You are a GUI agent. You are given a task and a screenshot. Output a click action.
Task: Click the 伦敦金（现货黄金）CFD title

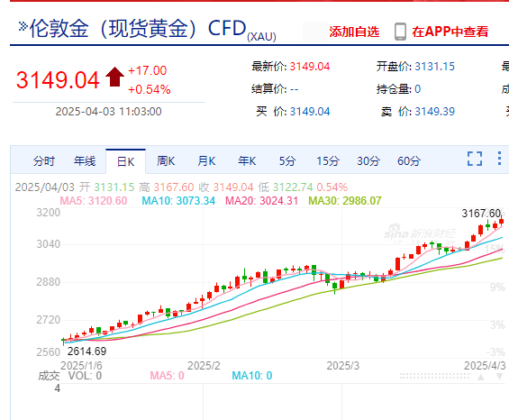[138, 28]
